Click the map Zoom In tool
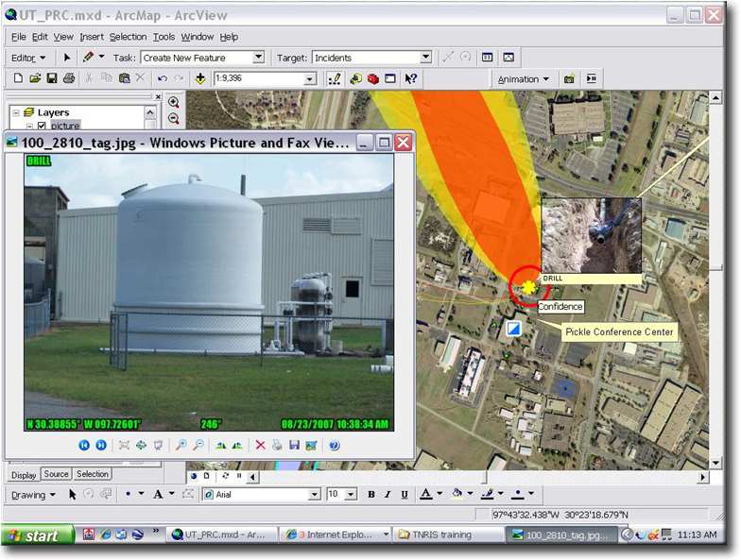This screenshot has width=741, height=560. click(x=174, y=102)
